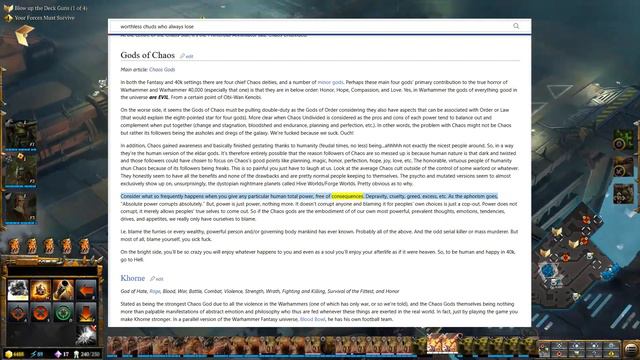Select the third orange squad banner icon
The width and height of the screenshot is (640, 360).
pyautogui.click(x=49, y=246)
